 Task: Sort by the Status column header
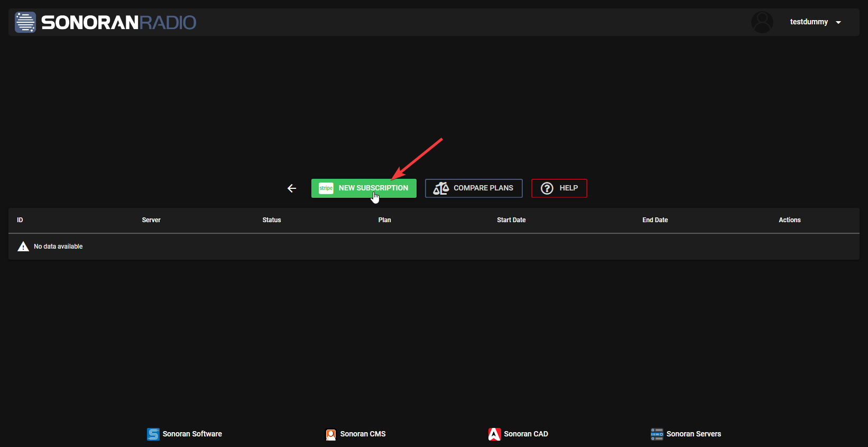(272, 220)
